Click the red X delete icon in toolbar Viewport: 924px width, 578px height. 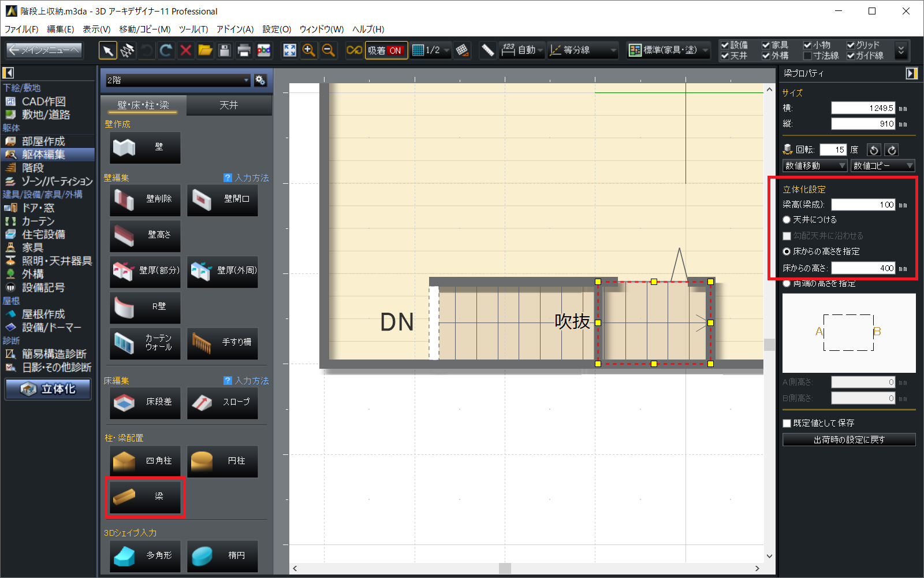coord(185,51)
